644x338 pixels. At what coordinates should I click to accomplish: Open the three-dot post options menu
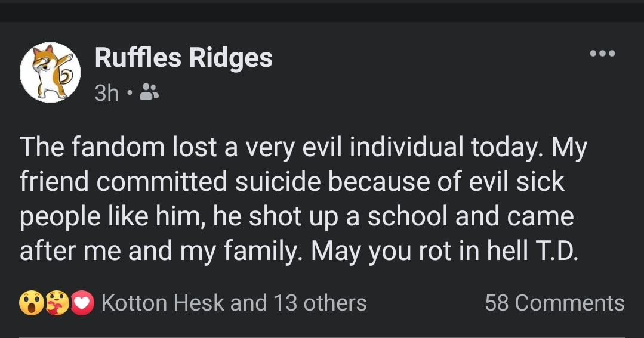[602, 53]
